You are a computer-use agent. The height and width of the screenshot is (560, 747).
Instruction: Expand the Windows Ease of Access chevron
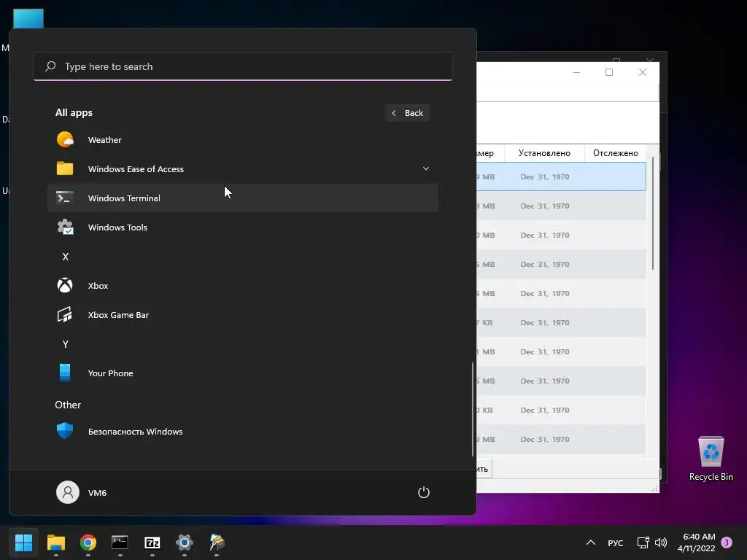tap(426, 168)
